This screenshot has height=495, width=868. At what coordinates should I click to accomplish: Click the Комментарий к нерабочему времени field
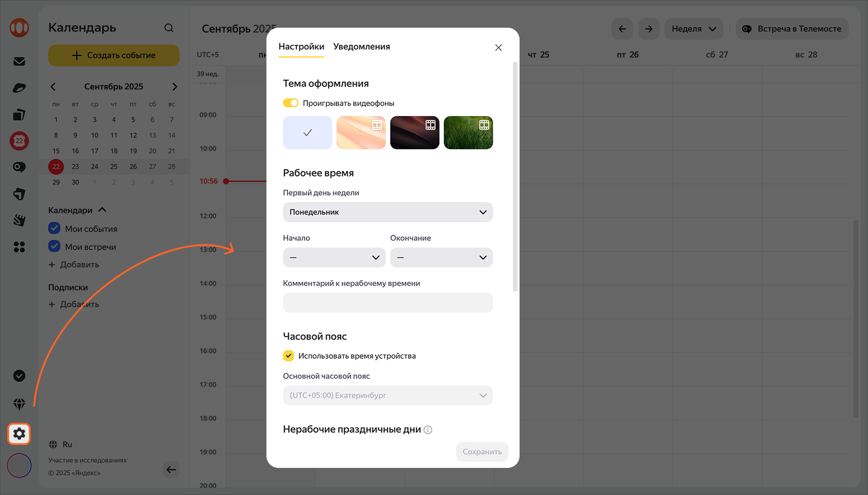pyautogui.click(x=388, y=303)
